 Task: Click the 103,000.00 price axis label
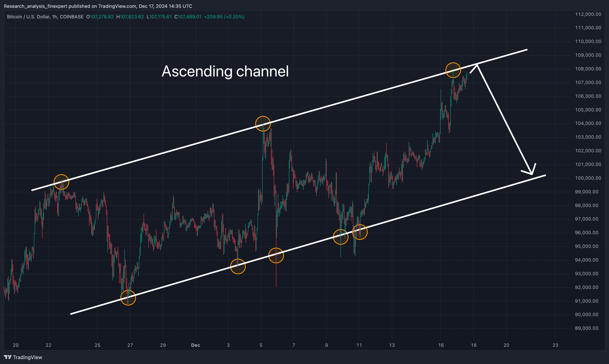click(x=588, y=137)
